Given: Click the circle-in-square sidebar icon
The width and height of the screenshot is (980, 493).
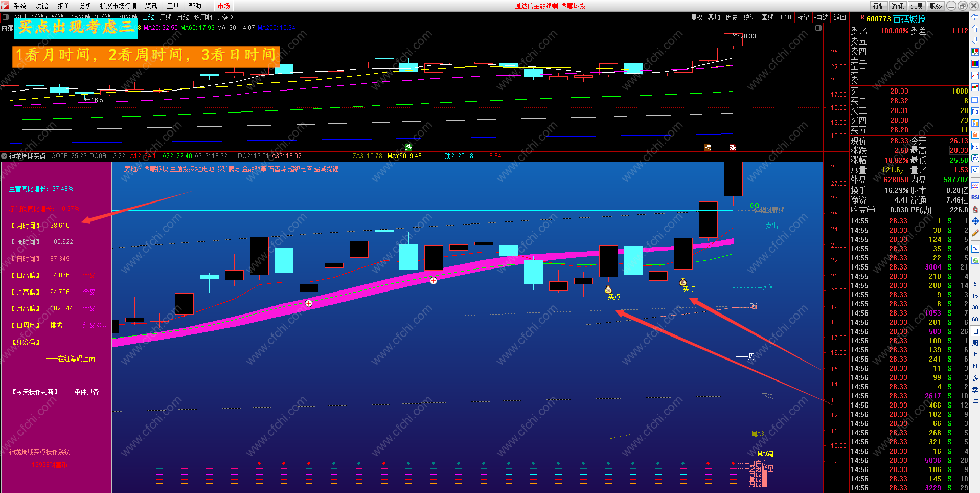Looking at the screenshot, I should (975, 170).
